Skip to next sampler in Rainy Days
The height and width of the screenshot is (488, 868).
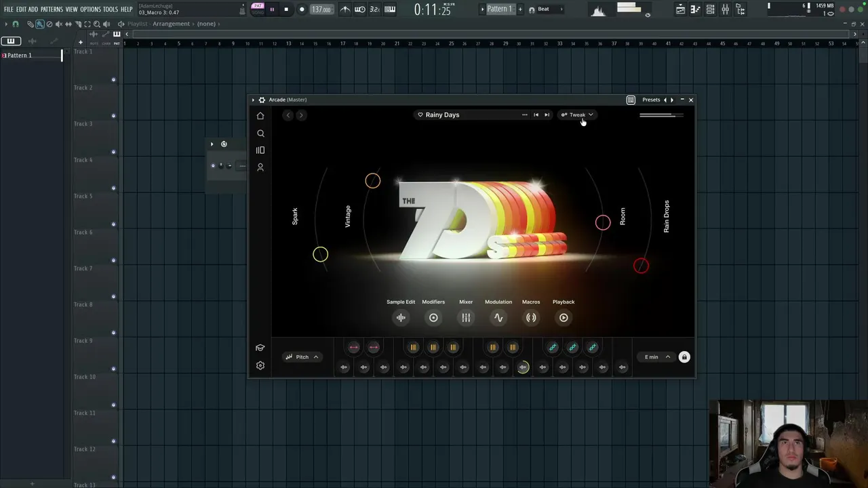click(547, 115)
